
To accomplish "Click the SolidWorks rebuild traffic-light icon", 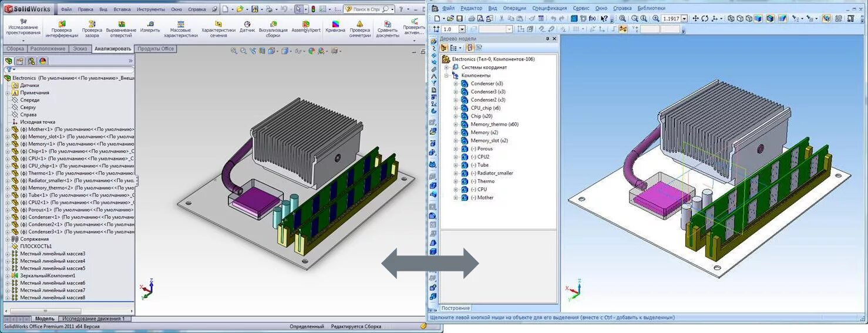I will (312, 9).
